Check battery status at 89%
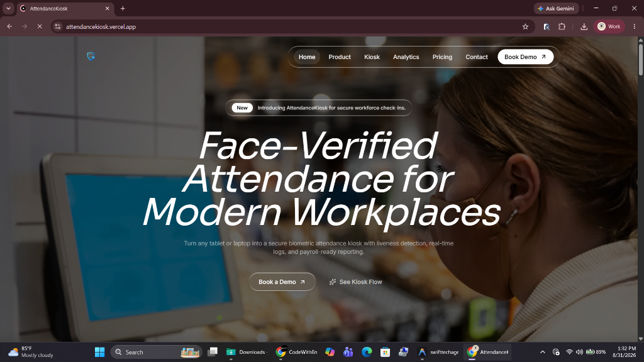 [596, 352]
